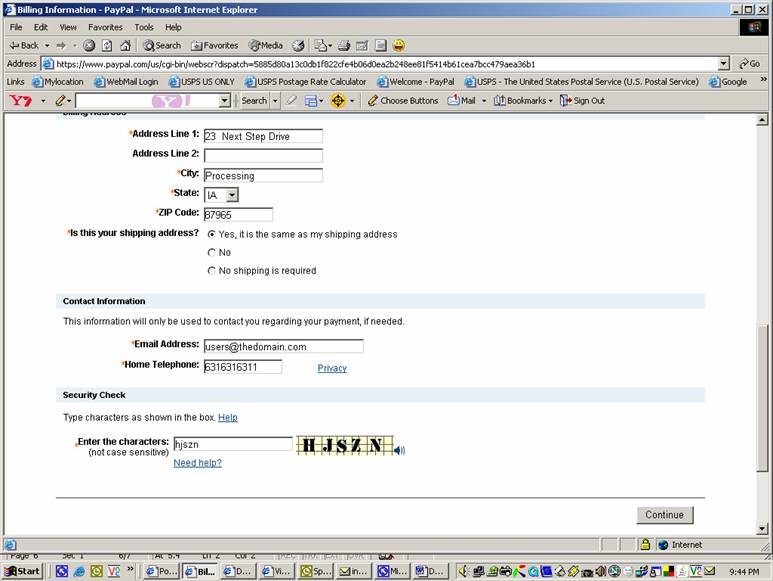Open the File menu
This screenshot has height=581, width=773.
click(x=16, y=27)
